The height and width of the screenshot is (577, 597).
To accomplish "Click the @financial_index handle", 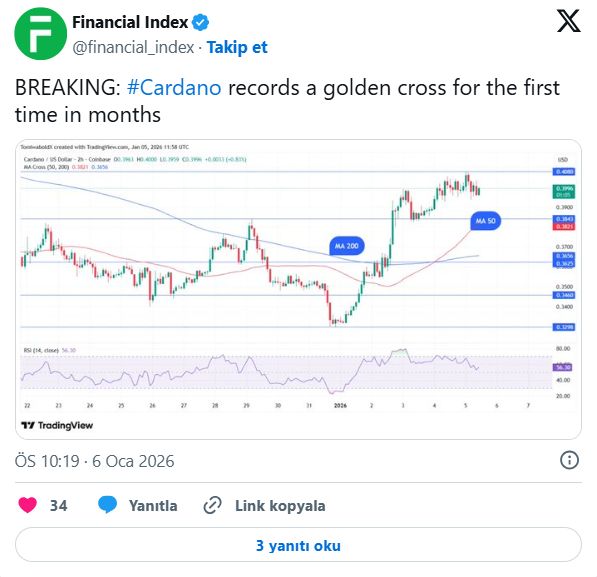I will tap(133, 48).
